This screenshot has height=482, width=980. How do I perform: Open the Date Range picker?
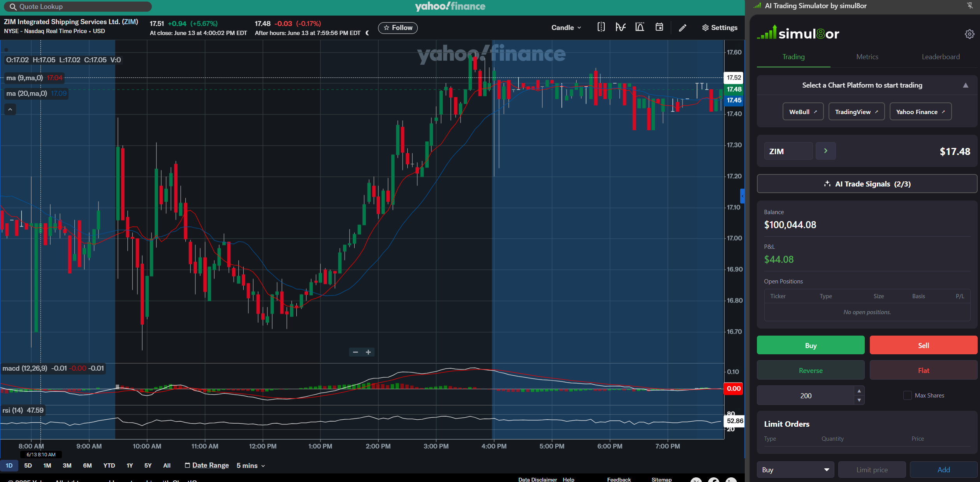[x=207, y=465]
